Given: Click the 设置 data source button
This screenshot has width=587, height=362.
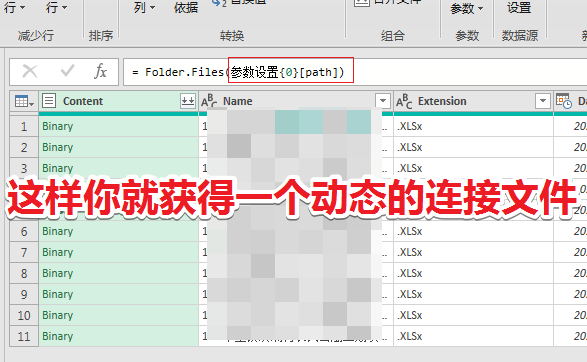Looking at the screenshot, I should pyautogui.click(x=519, y=7).
